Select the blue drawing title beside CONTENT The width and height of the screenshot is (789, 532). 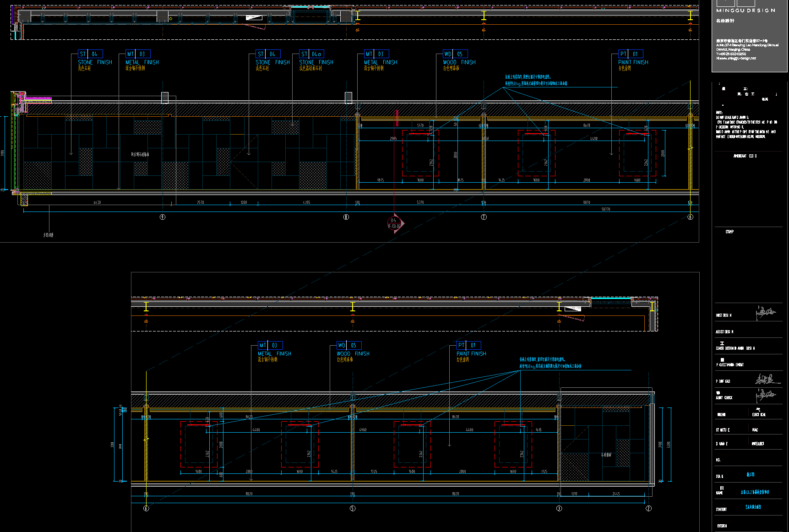(753, 507)
